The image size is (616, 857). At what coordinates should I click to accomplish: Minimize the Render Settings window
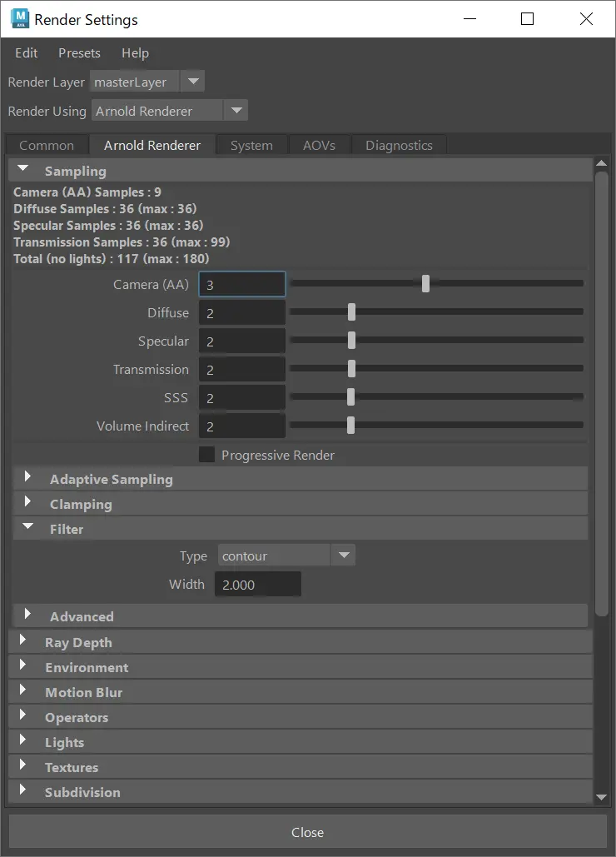pyautogui.click(x=469, y=19)
